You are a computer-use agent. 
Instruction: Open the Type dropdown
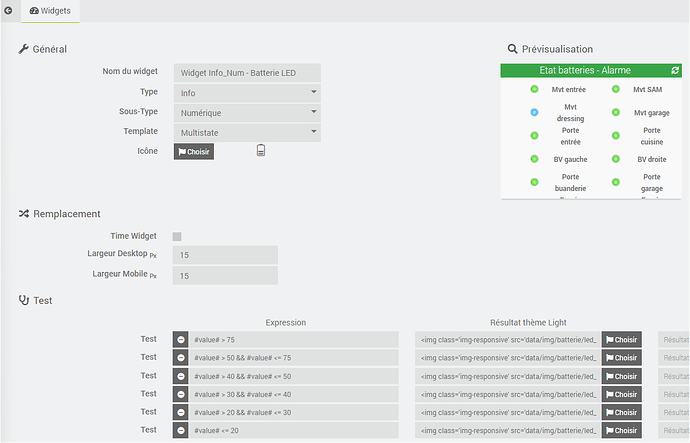tap(247, 93)
